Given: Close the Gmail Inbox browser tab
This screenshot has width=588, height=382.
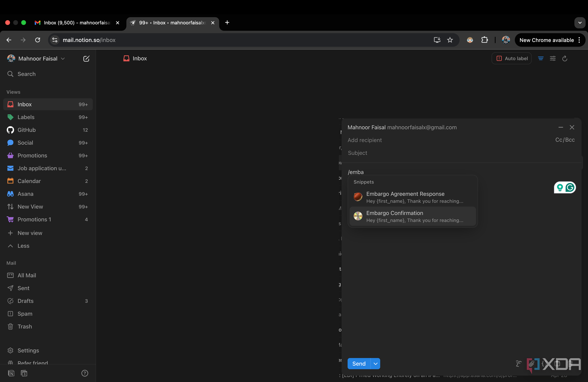Looking at the screenshot, I should [x=118, y=23].
